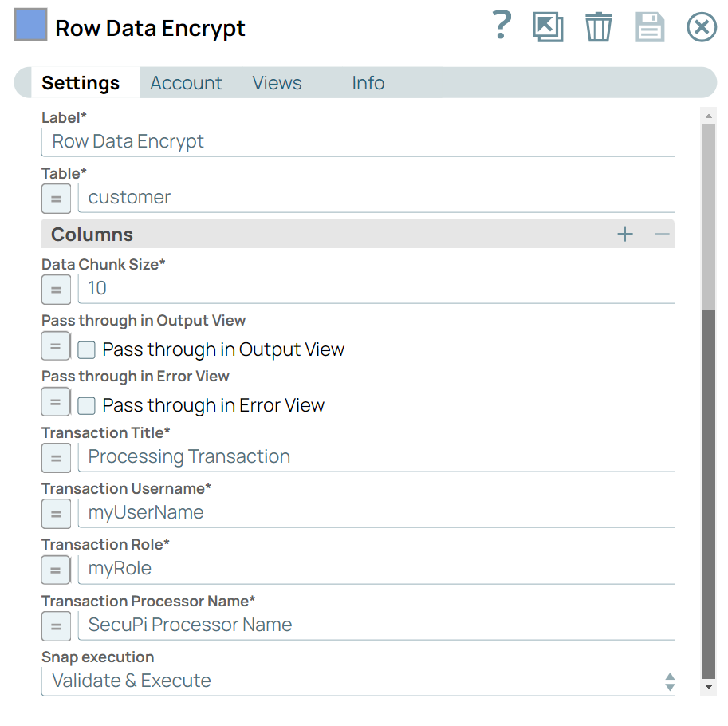Viewport: 728px width, 726px height.
Task: Delete the Row Data Encrypt snap
Action: [x=599, y=26]
